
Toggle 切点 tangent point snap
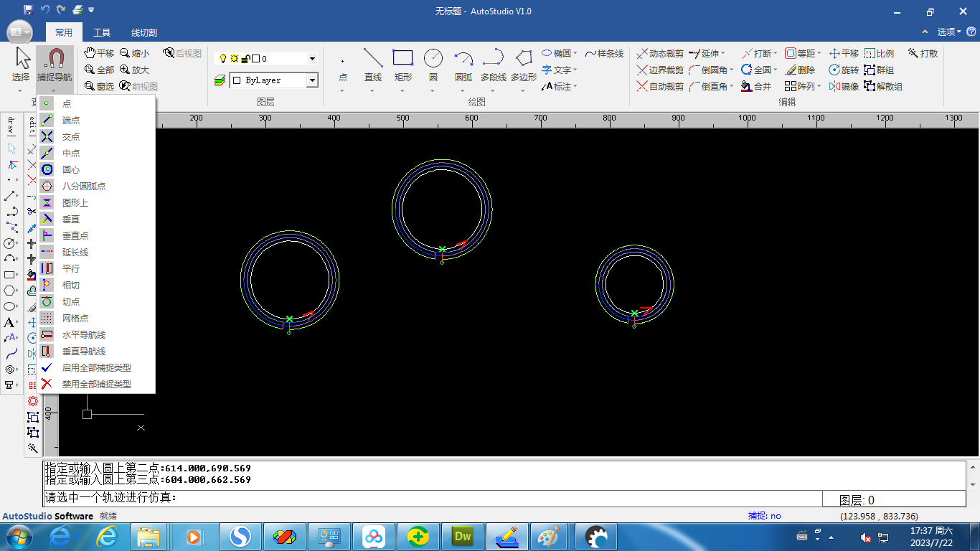(x=96, y=301)
